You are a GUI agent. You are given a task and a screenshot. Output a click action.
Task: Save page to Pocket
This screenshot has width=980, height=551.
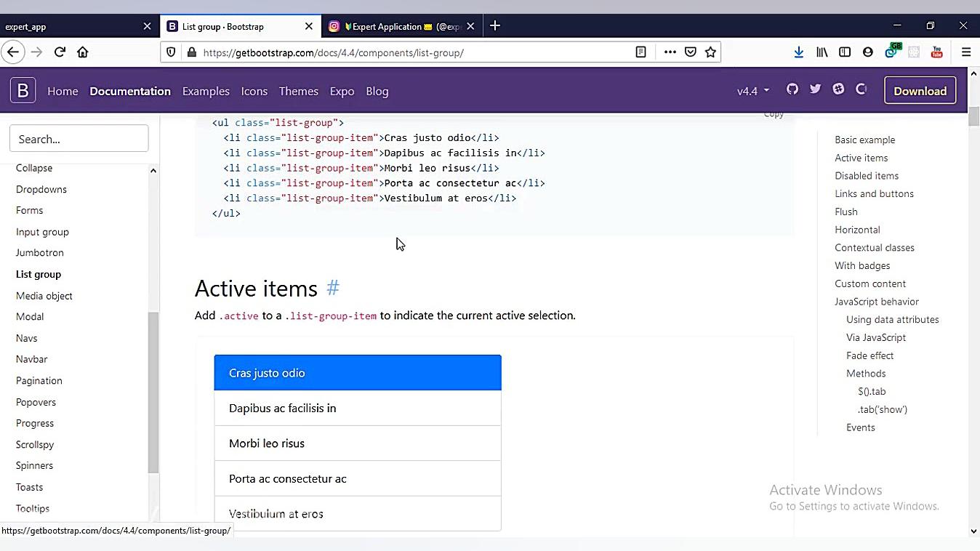coord(691,52)
